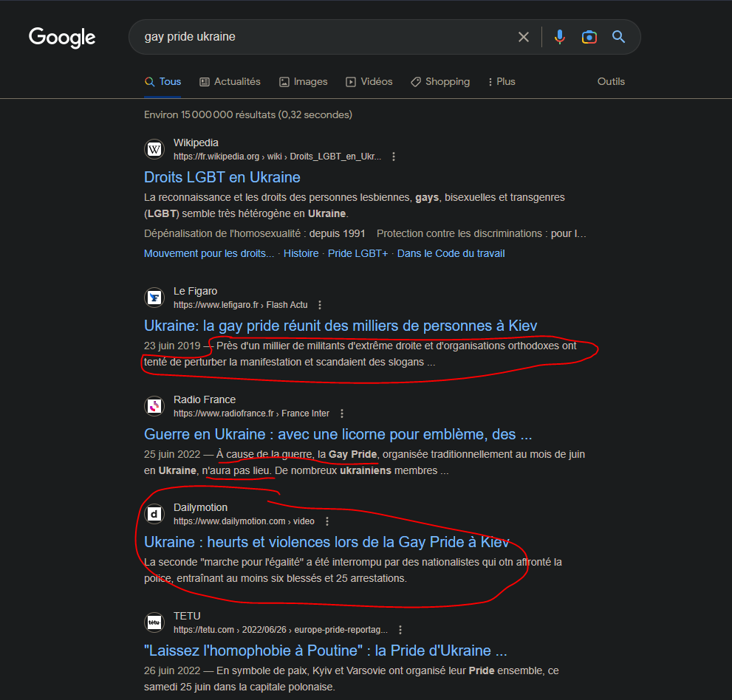Screen dimensions: 732x700
Task: Open Dans le Code du travail sublink
Action: click(x=451, y=253)
